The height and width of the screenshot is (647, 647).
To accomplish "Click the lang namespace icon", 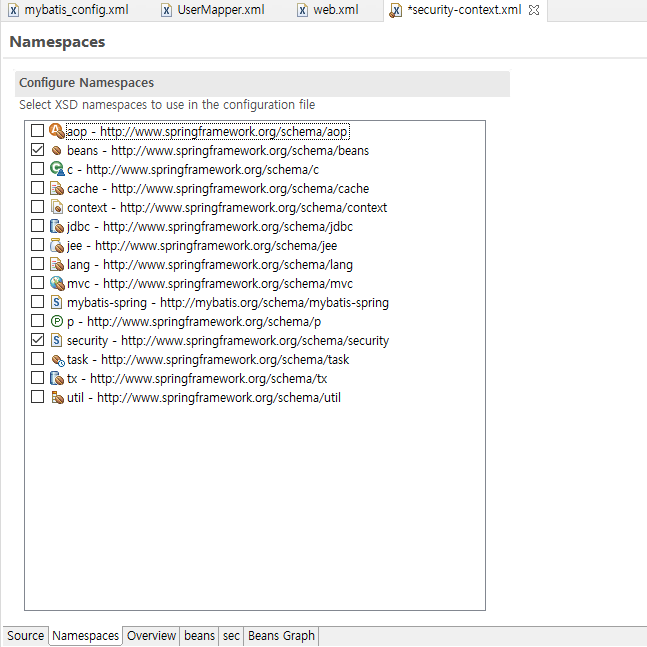I will tap(57, 264).
